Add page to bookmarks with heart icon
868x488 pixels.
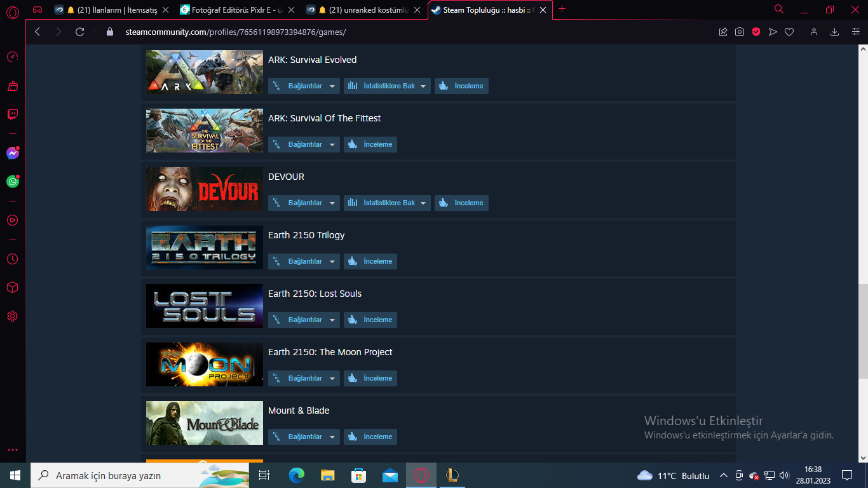pos(789,32)
